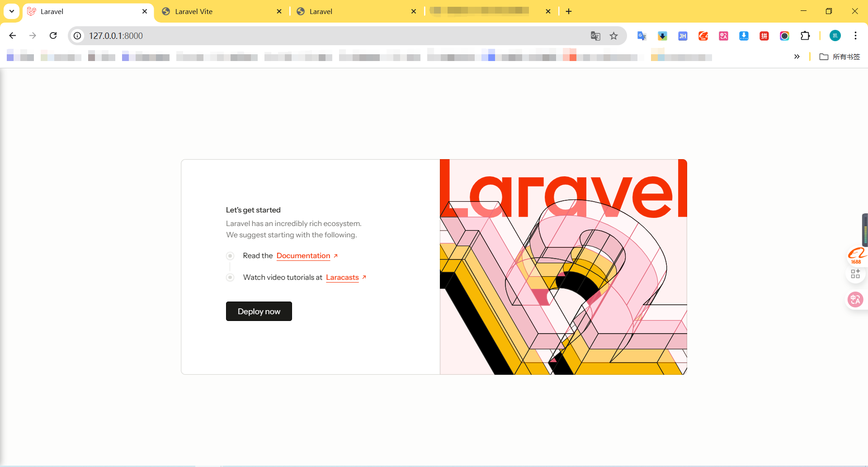Open the blue JH extension icon
Viewport: 868px width, 467px height.
click(x=683, y=36)
